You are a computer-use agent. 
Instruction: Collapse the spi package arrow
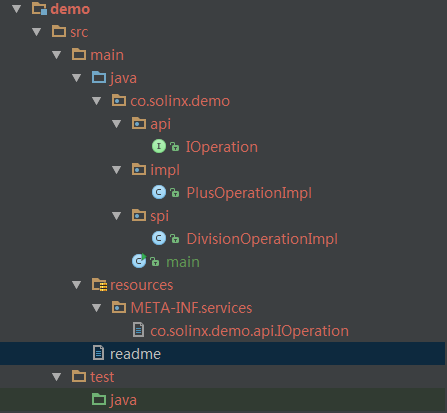coord(116,216)
